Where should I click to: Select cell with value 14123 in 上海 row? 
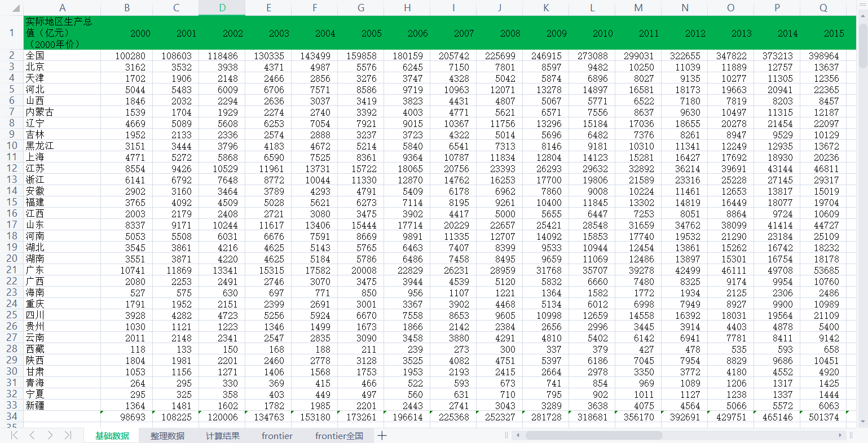[x=592, y=157]
